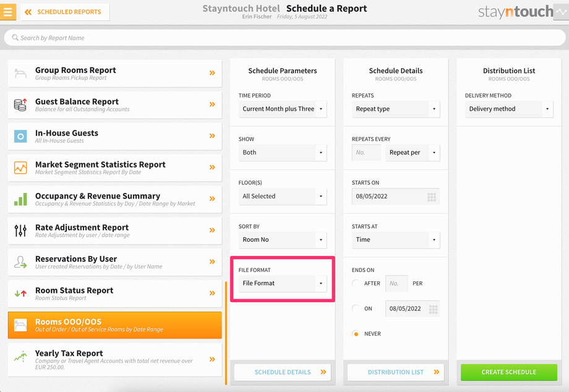Screen dimensions: 569x392
Task: Open the Time Period dropdown
Action: (x=282, y=109)
